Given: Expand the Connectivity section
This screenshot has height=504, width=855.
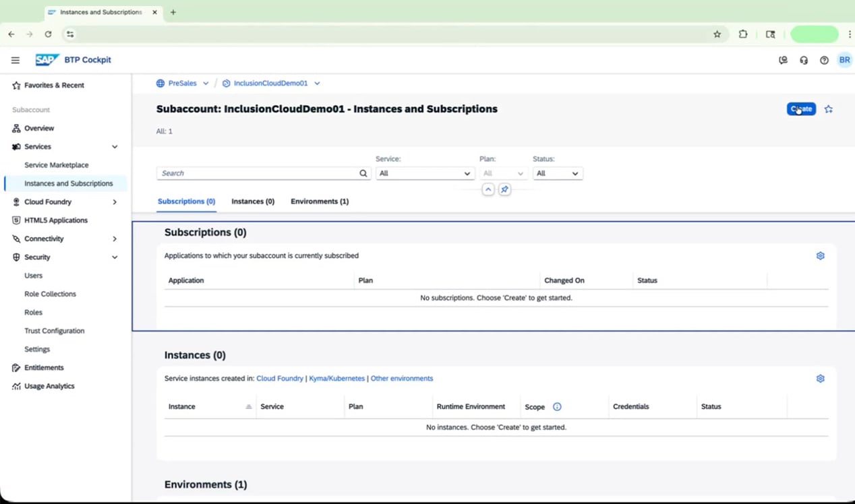Looking at the screenshot, I should (115, 239).
